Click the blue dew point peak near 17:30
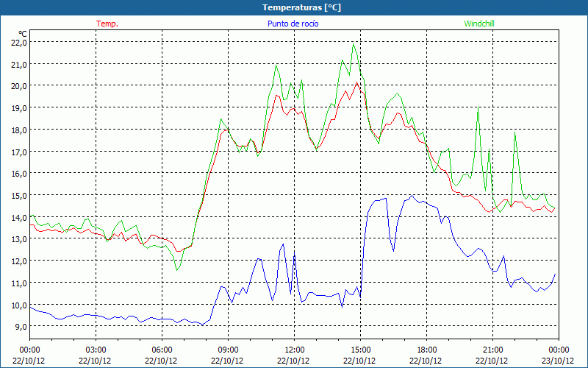This screenshot has height=368, width=588. click(x=412, y=195)
